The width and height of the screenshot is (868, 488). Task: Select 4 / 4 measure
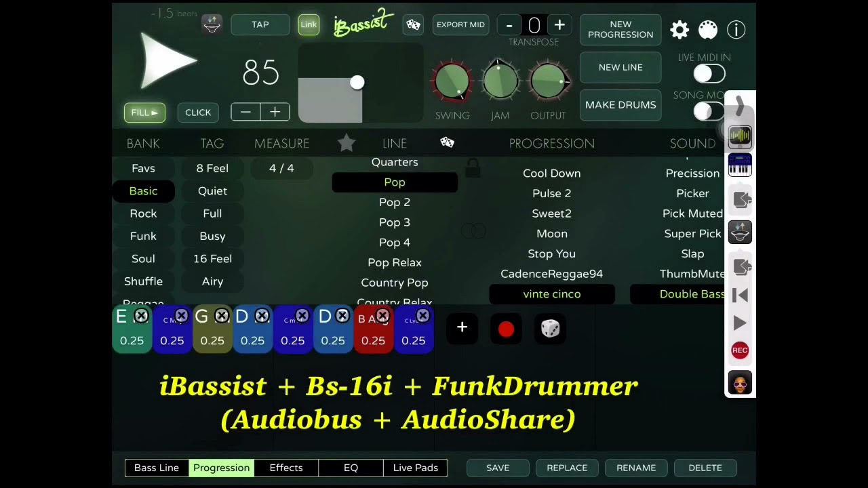(x=281, y=168)
